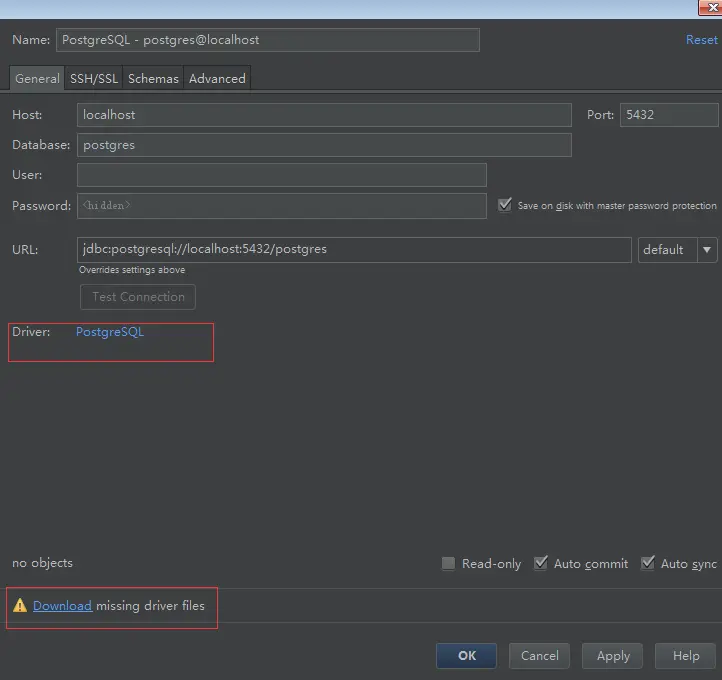Select the Port field showing 5432
The image size is (722, 680).
pos(669,115)
